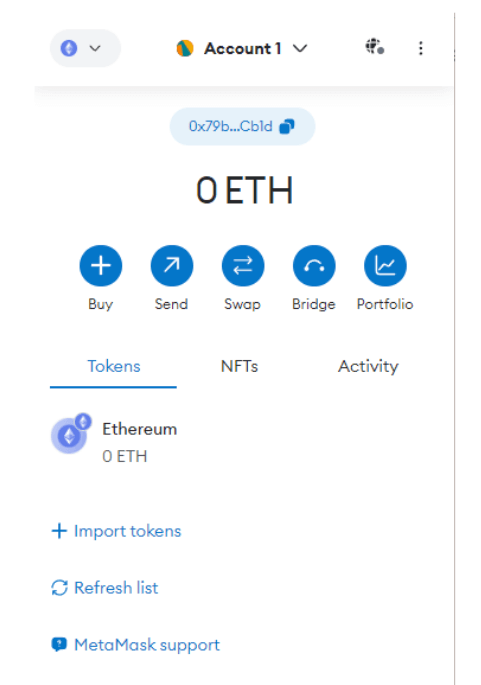The image size is (481, 685).
Task: Click the Ethereum token logo
Action: click(x=70, y=434)
